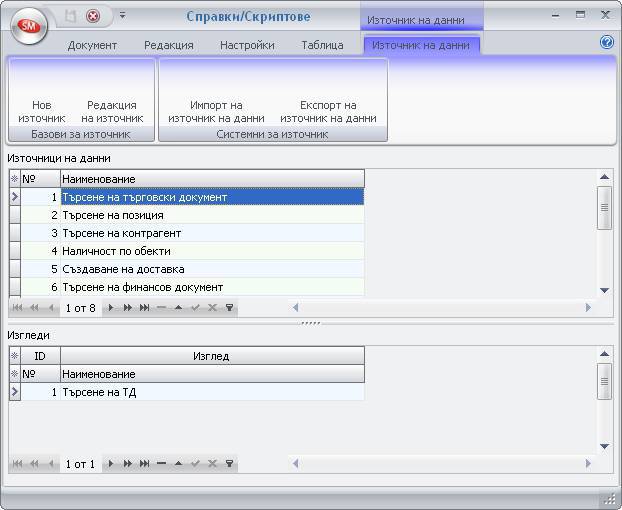Sort by Наименование column in Източници на данни
This screenshot has width=622, height=510.
tap(212, 179)
